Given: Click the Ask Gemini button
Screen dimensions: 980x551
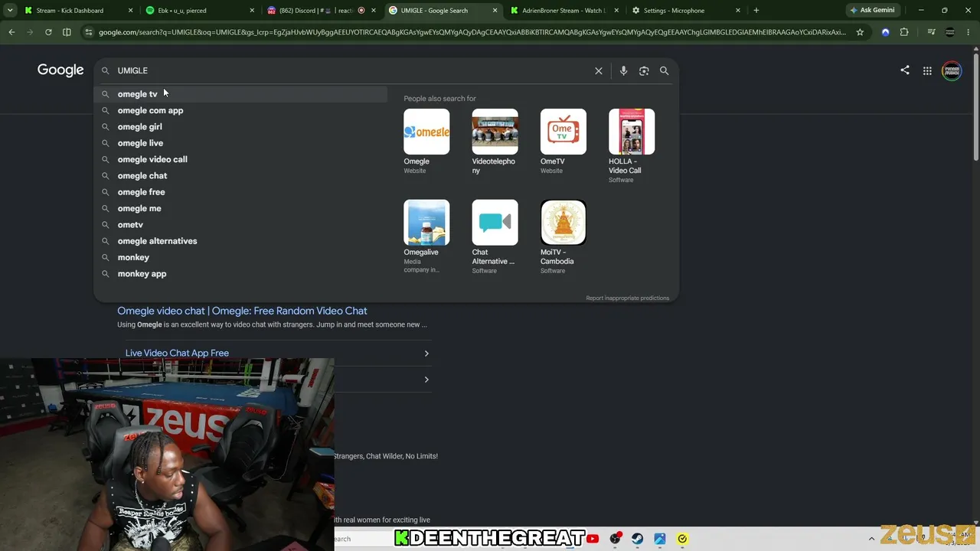Looking at the screenshot, I should point(871,11).
